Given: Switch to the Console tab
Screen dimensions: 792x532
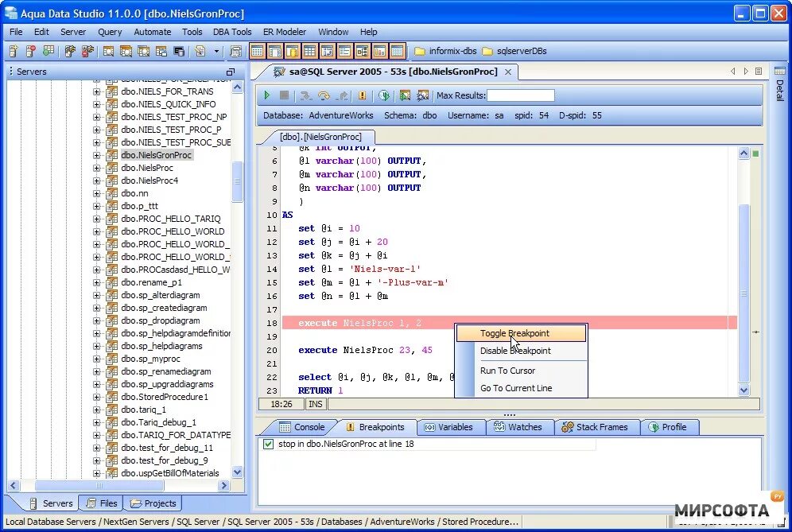Looking at the screenshot, I should (301, 427).
